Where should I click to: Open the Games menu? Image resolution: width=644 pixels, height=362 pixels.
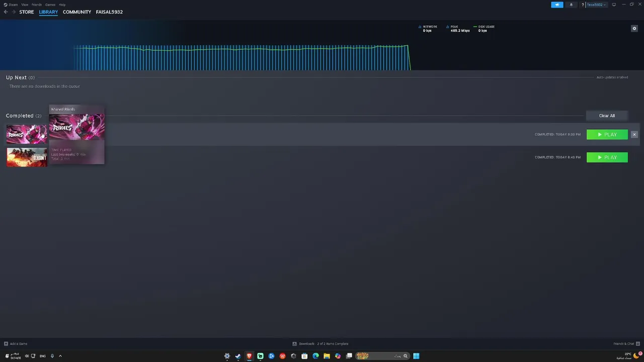(50, 5)
